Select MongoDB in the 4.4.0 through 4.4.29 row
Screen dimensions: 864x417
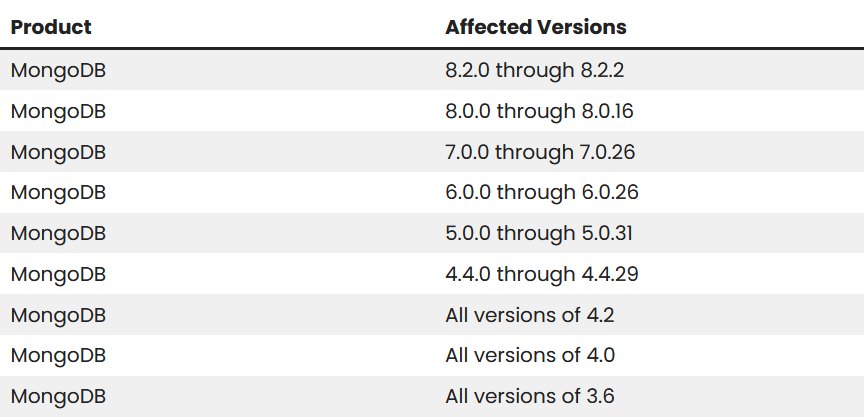(58, 274)
